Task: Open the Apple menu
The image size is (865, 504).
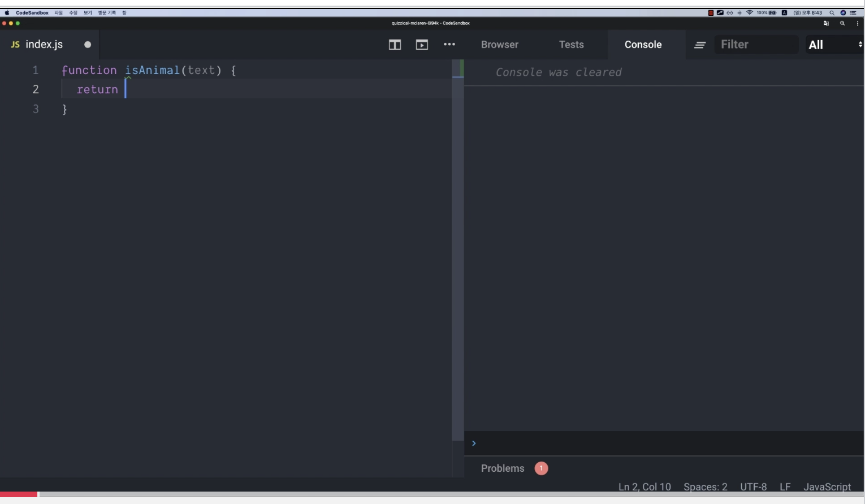Action: point(7,12)
